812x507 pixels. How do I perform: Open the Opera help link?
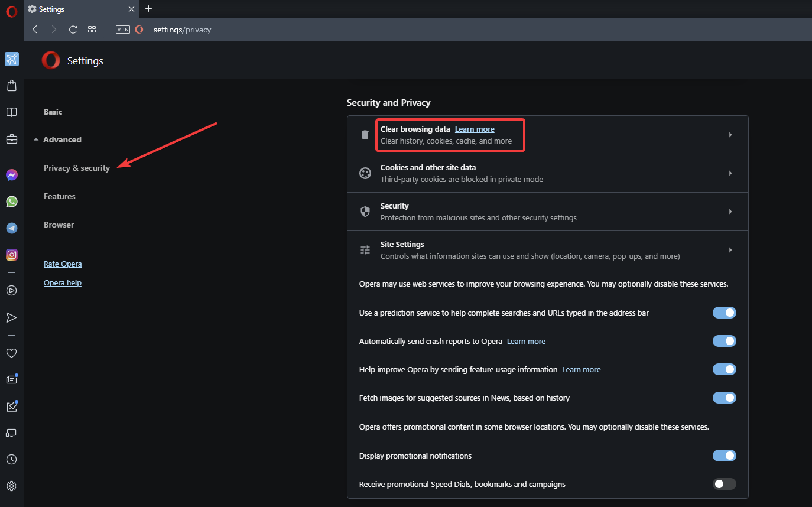point(63,282)
